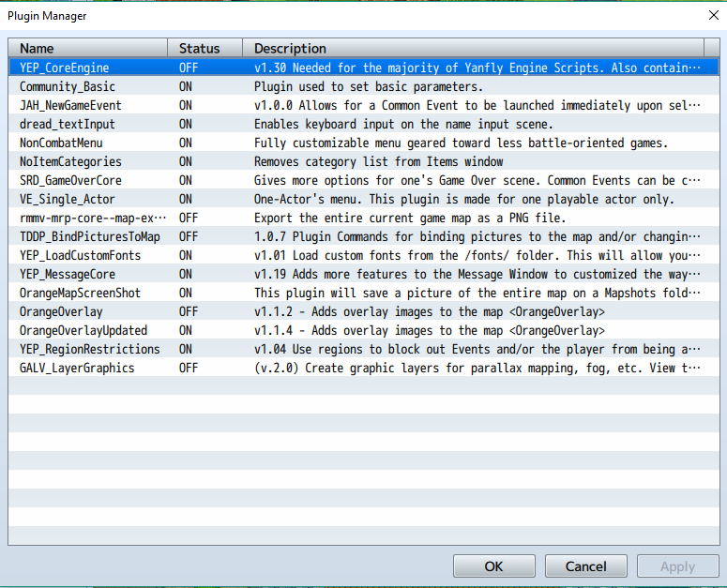Click description 'v1.1.4 - Adds overlay images'

[x=430, y=330]
